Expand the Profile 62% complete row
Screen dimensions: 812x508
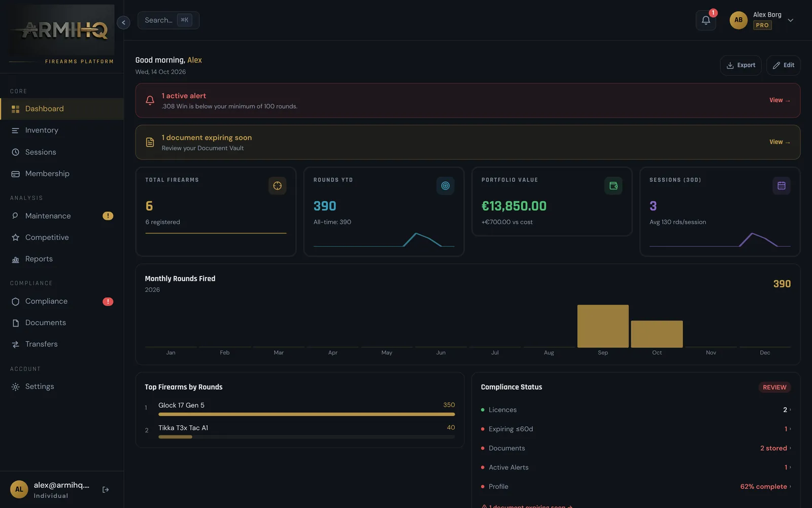(636, 487)
